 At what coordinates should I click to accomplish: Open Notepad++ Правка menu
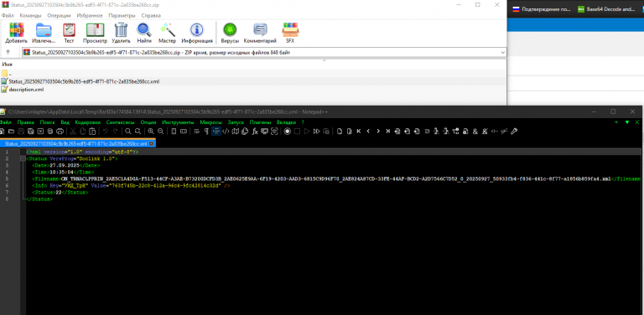(26, 122)
